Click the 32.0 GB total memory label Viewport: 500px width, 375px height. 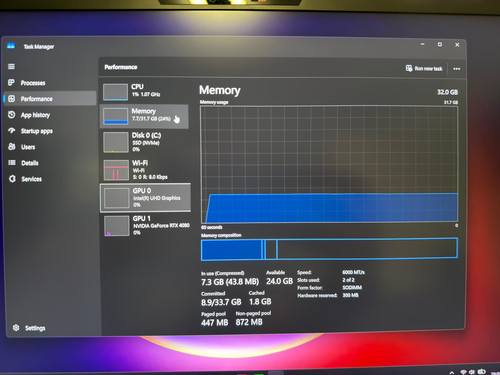(x=447, y=92)
